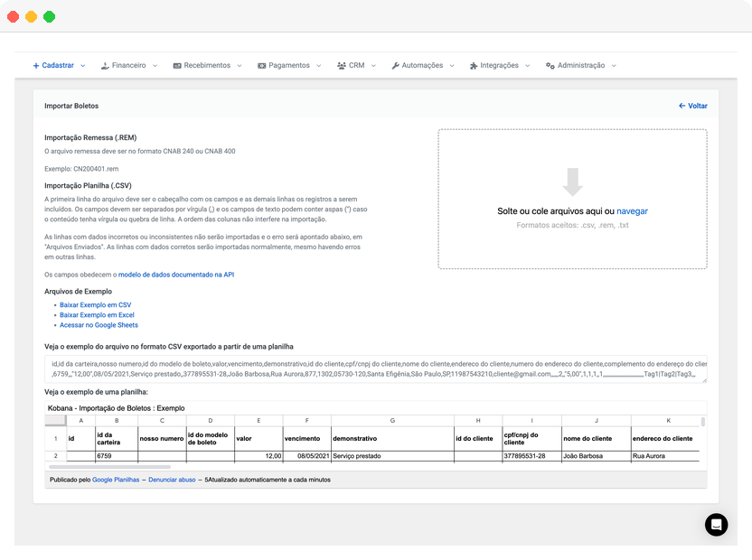Click the Administração gears icon

(550, 66)
